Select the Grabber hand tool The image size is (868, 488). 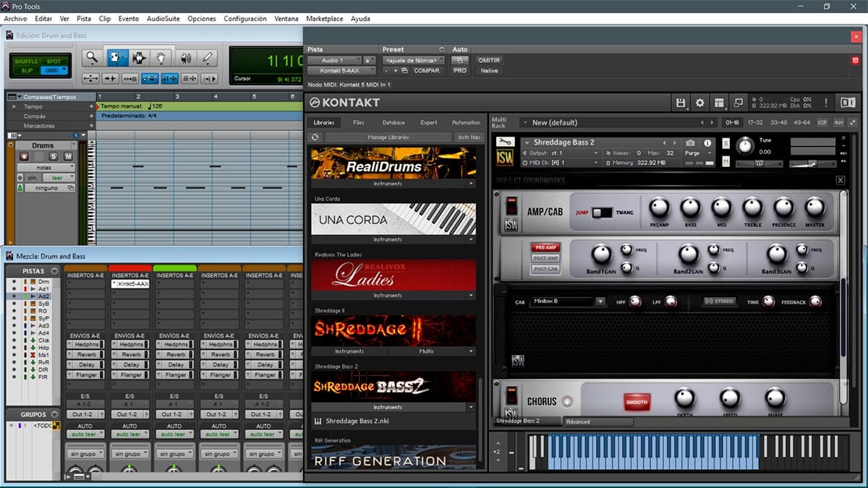[162, 59]
